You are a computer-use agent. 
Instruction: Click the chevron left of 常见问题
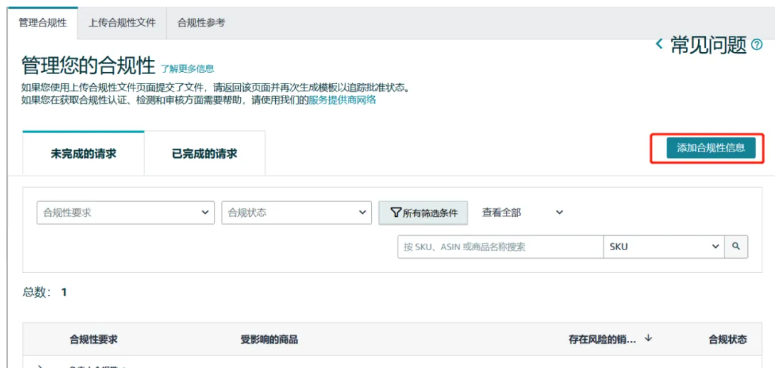tap(659, 44)
